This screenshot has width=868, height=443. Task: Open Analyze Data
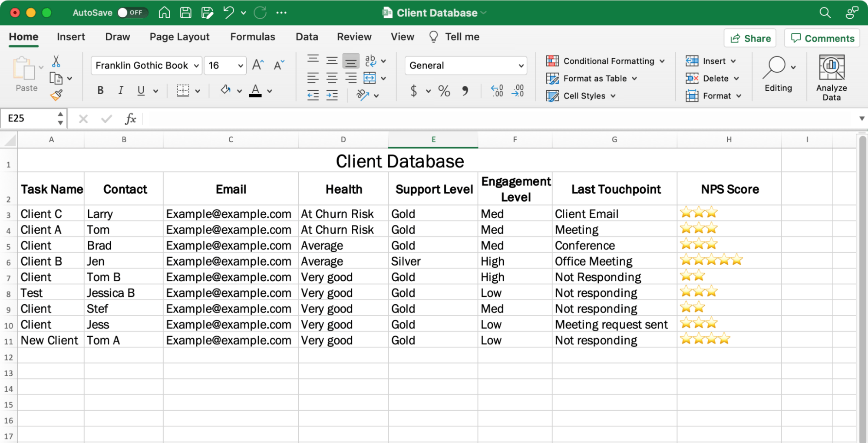pos(831,77)
